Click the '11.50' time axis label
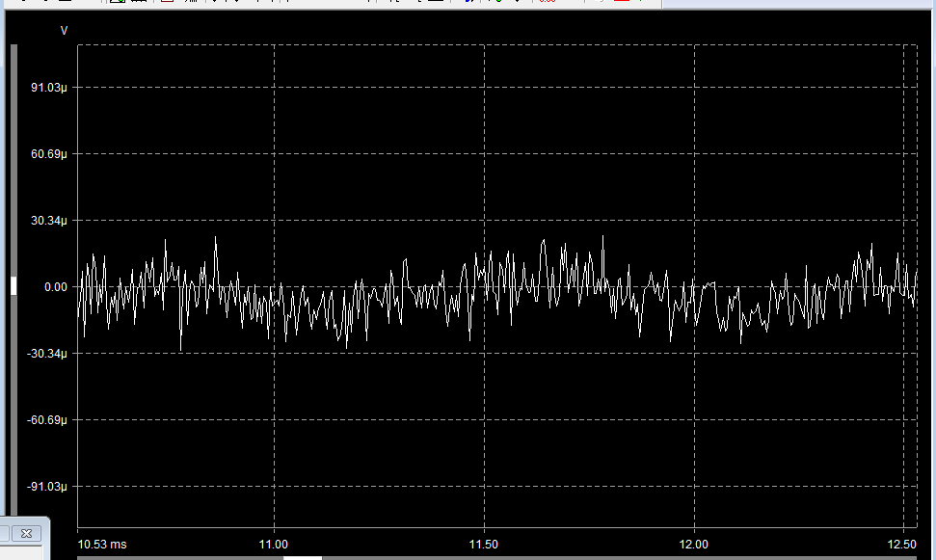936x560 pixels. pos(484,545)
